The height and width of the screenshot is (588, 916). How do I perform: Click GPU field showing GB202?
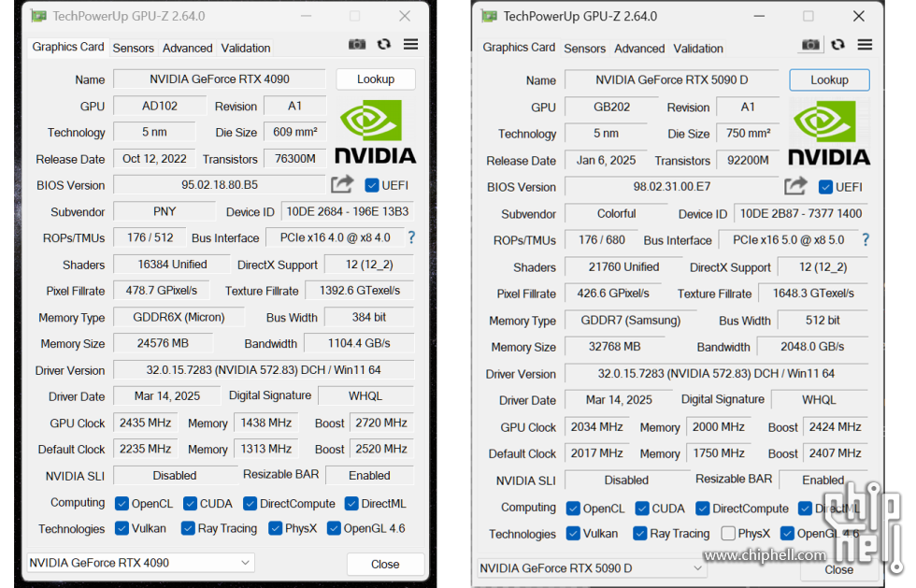[x=611, y=107]
